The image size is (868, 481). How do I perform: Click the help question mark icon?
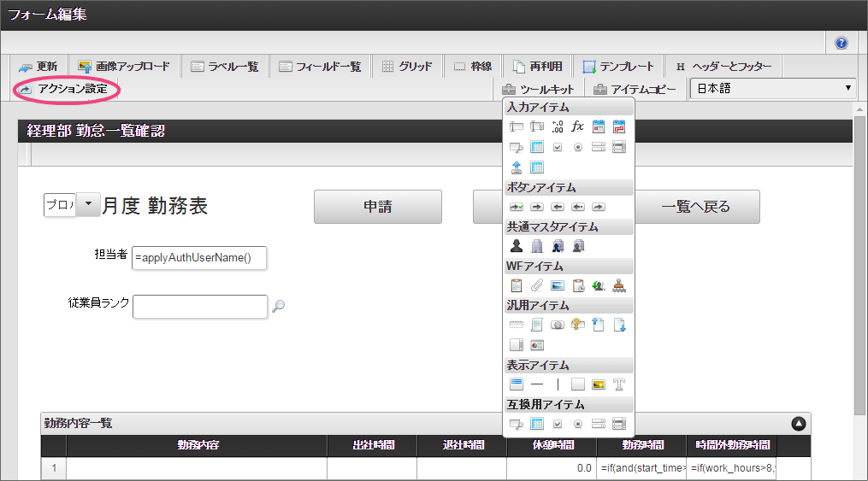pos(841,43)
